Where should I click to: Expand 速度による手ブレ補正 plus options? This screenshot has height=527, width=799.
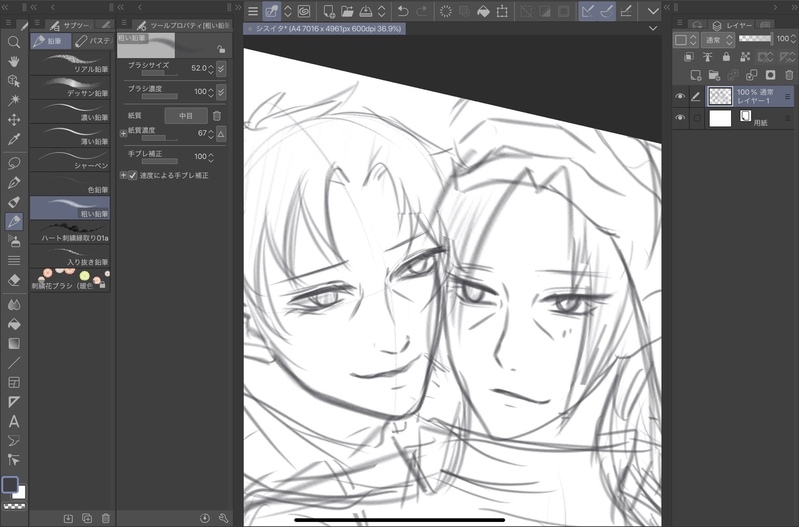tap(123, 175)
